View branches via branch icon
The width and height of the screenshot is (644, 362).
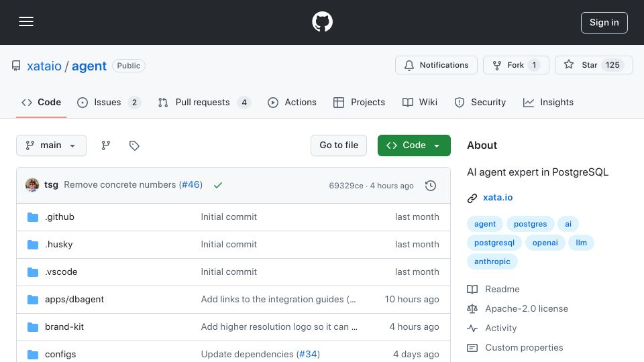point(106,145)
